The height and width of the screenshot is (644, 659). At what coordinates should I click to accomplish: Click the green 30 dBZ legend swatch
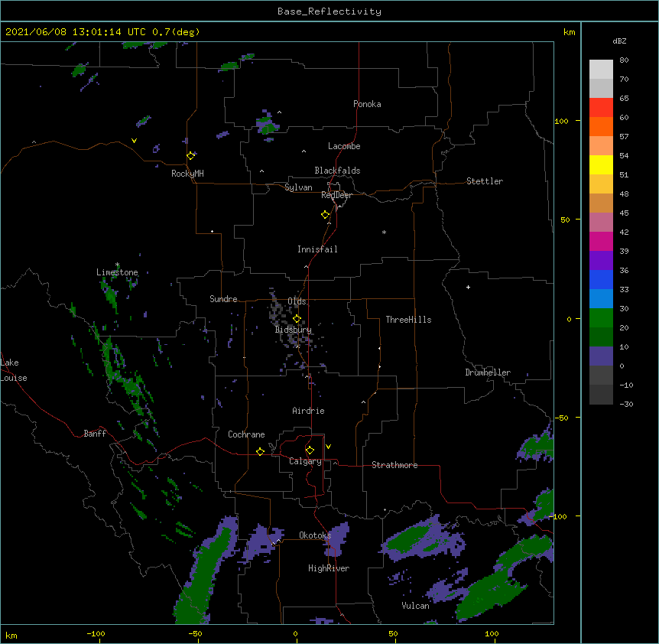point(601,318)
